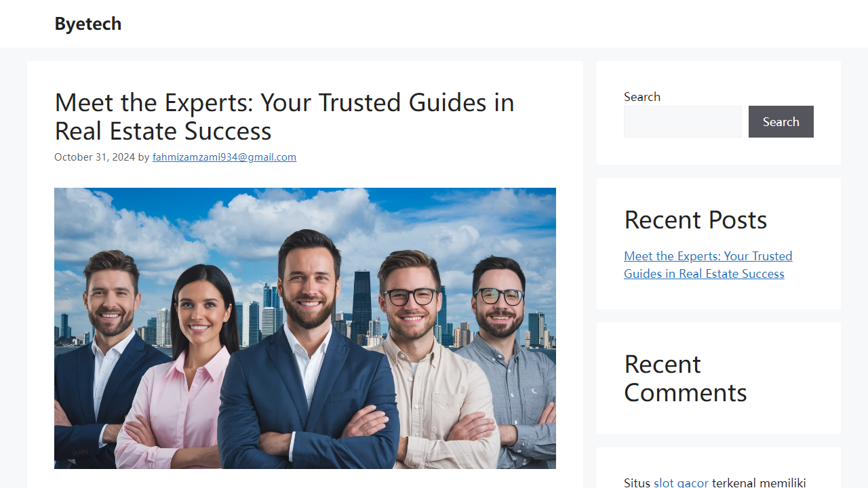Image resolution: width=868 pixels, height=488 pixels.
Task: Click the Byetech site title
Action: click(88, 24)
